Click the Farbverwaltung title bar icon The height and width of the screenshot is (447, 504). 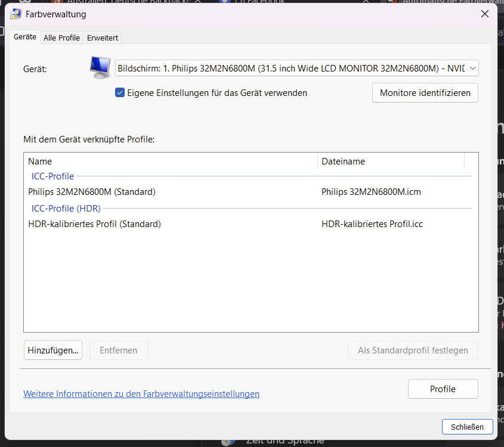click(16, 14)
